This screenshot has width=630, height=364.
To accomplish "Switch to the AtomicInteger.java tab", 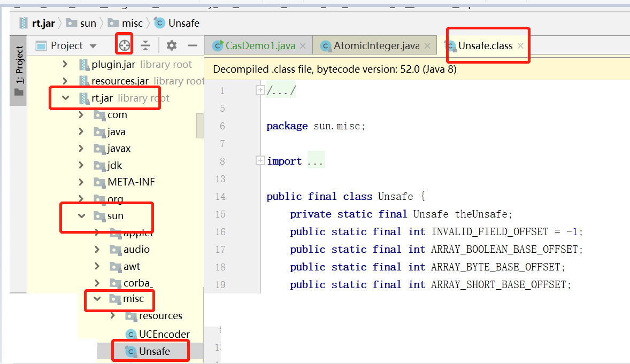I will (376, 46).
